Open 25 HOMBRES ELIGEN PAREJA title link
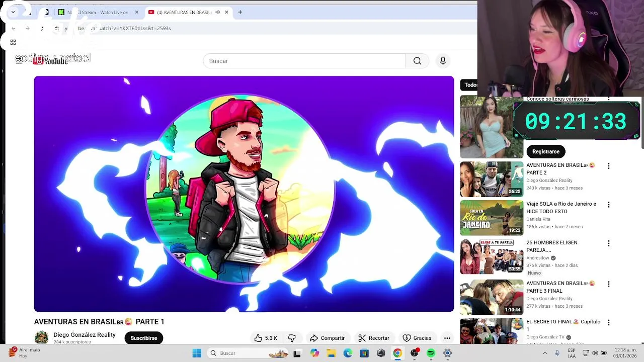 pos(551,246)
